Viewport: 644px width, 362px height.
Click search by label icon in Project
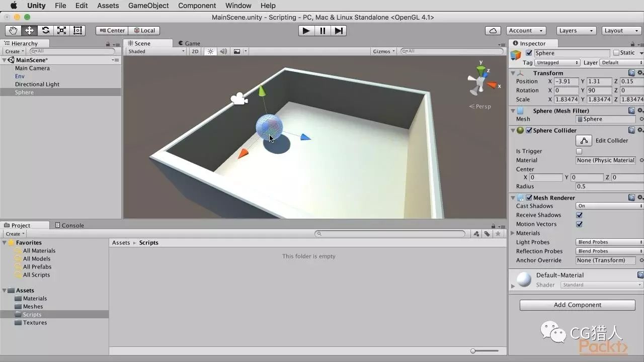pos(487,234)
